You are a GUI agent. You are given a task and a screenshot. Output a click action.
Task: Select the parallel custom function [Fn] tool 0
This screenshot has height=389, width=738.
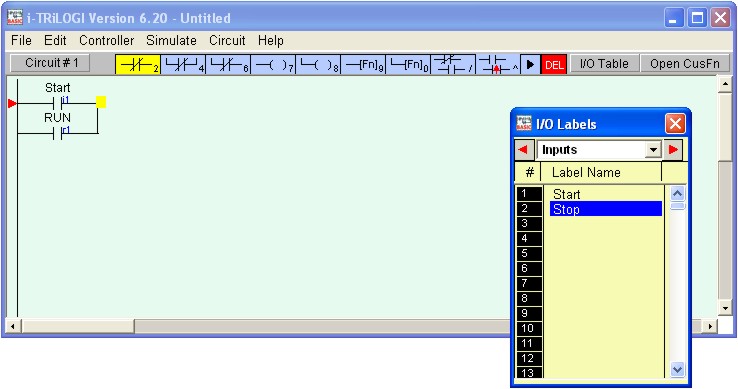click(408, 64)
